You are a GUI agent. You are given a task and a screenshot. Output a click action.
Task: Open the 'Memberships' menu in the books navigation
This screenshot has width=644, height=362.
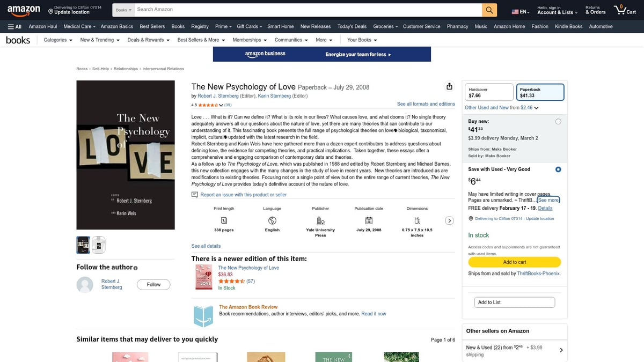(249, 40)
